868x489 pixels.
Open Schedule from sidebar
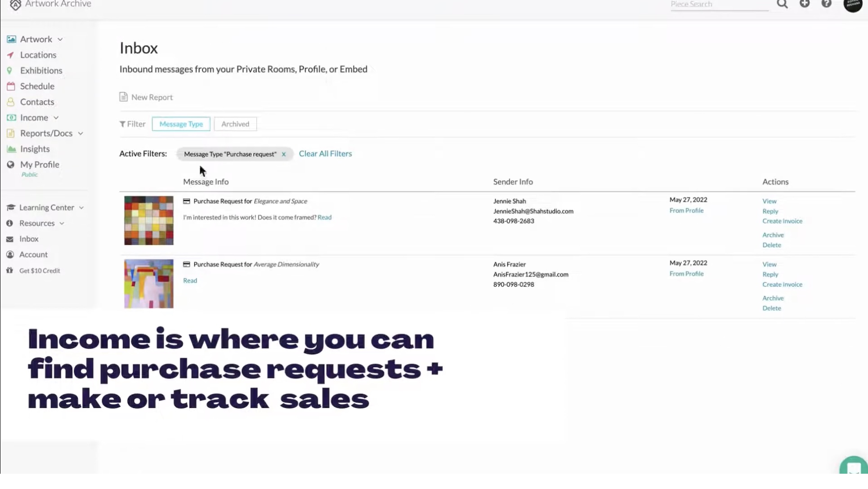[37, 86]
